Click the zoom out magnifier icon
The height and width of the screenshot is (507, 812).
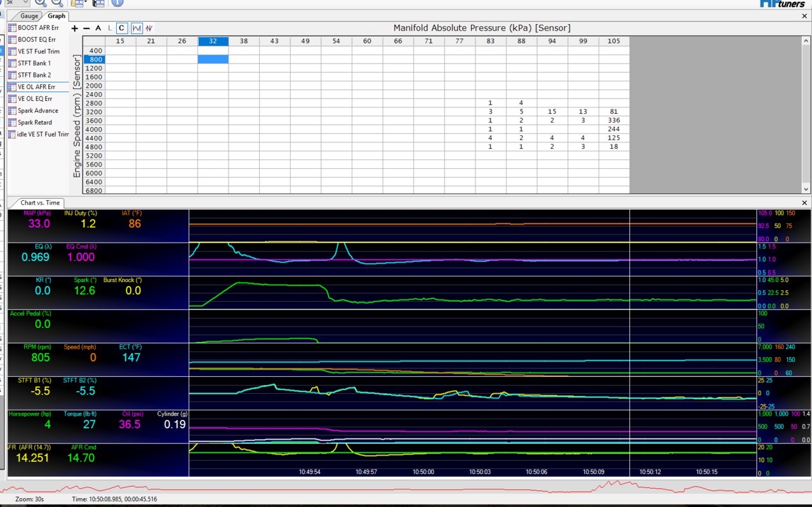coord(57,3)
